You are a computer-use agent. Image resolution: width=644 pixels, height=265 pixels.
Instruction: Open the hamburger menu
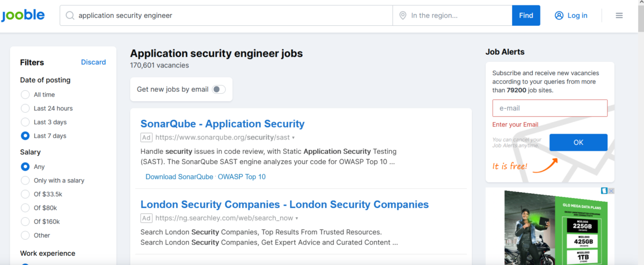pos(619,16)
